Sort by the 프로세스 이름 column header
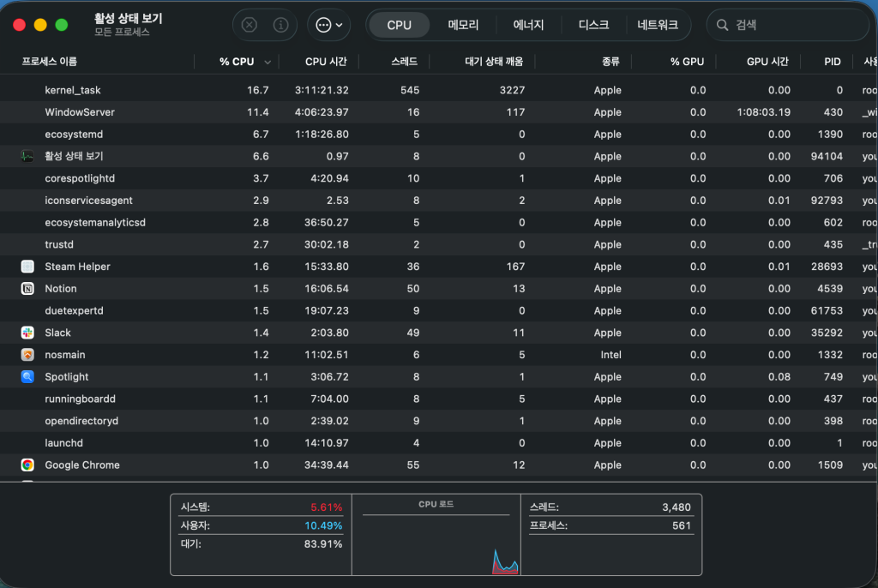878x588 pixels. tap(49, 62)
